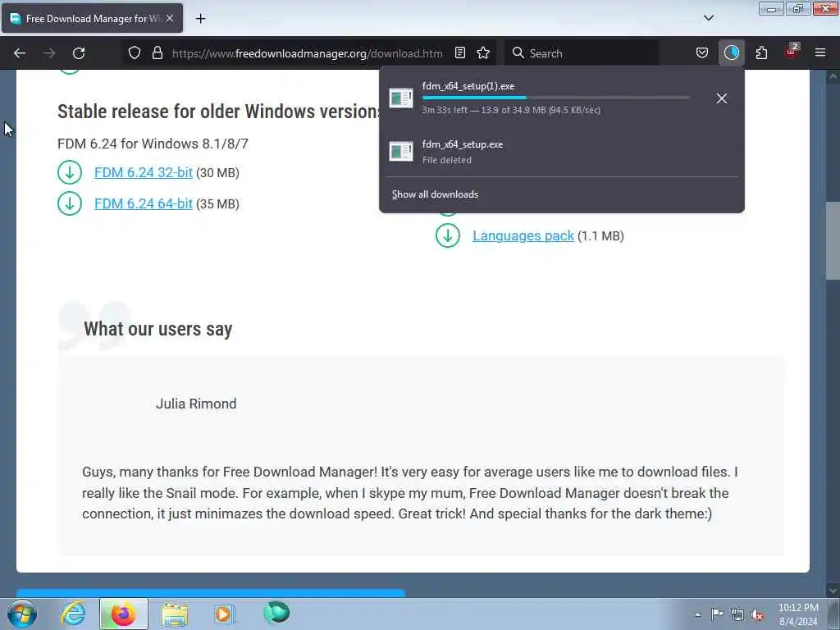The height and width of the screenshot is (630, 840).
Task: Launch Internet Explorer from the taskbar
Action: (73, 614)
